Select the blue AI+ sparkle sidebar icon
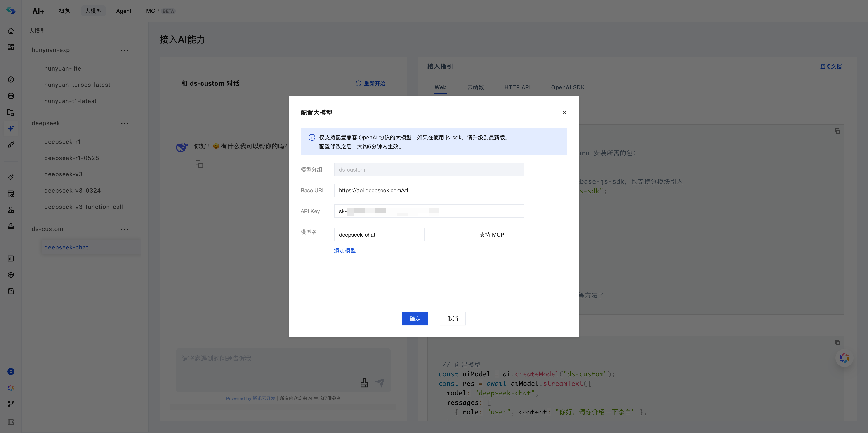 [11, 128]
